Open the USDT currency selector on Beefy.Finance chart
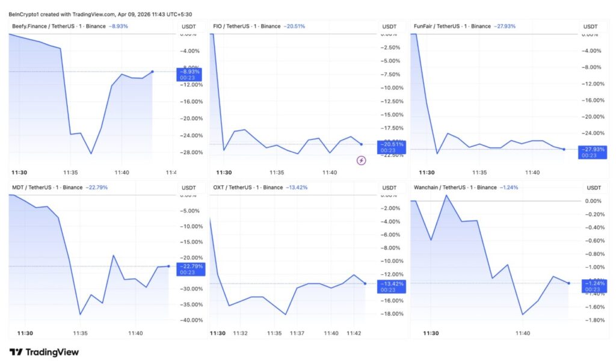The width and height of the screenshot is (616, 364). coord(189,26)
